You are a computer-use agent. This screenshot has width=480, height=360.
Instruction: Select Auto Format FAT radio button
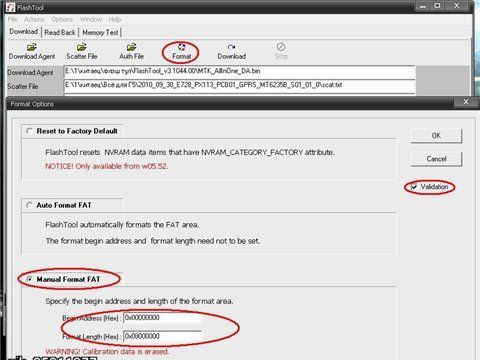tap(29, 205)
